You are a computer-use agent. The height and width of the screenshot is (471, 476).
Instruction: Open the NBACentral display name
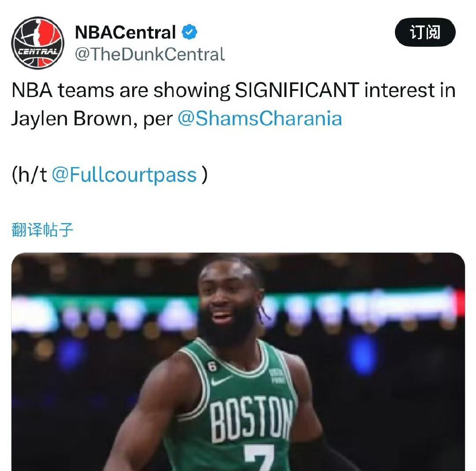[x=125, y=32]
